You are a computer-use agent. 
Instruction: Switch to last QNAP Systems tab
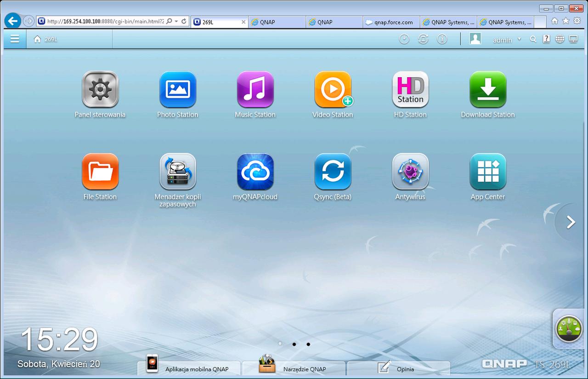tap(505, 22)
